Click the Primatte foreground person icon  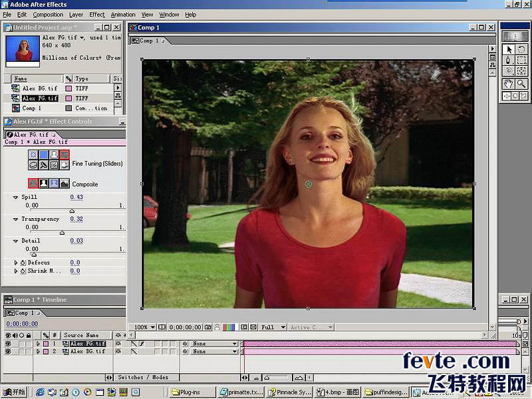tap(54, 155)
